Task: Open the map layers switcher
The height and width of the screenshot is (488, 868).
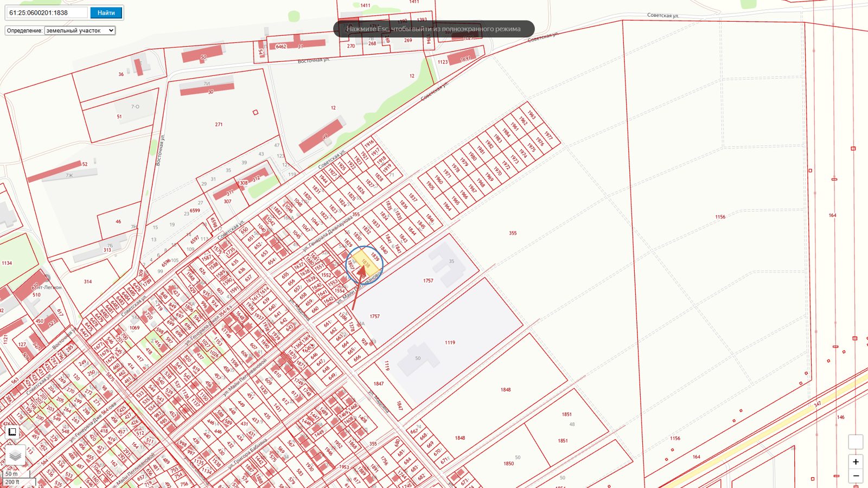Action: (x=15, y=455)
